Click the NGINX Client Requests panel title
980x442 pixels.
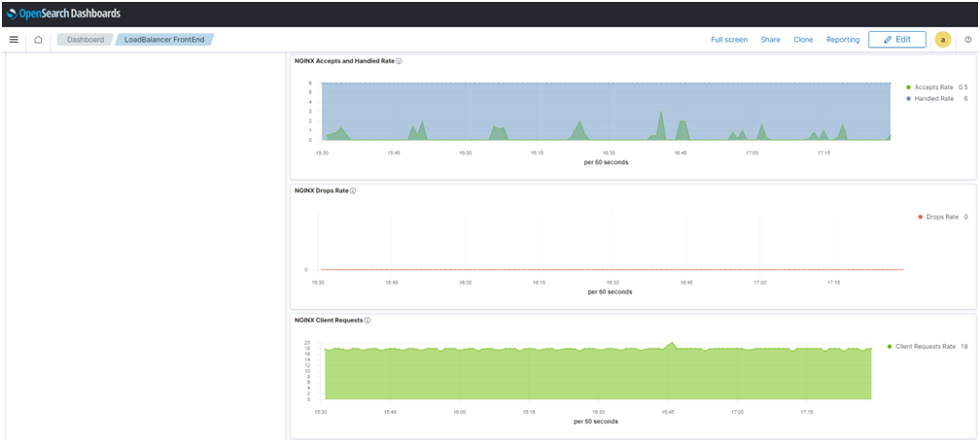329,321
